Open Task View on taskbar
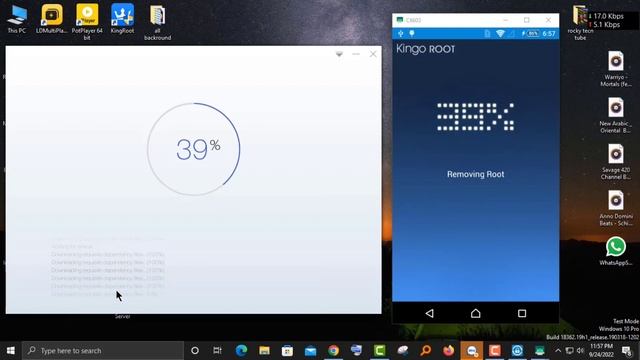The height and width of the screenshot is (360, 640). (x=218, y=351)
